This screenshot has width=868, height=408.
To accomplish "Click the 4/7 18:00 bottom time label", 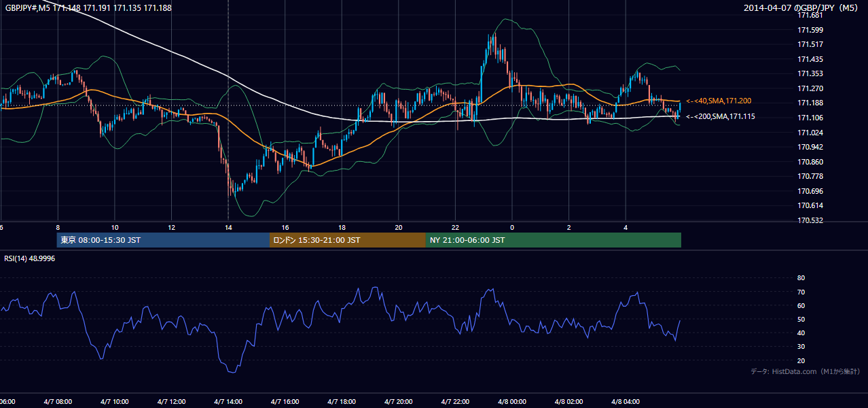I will coord(342,402).
